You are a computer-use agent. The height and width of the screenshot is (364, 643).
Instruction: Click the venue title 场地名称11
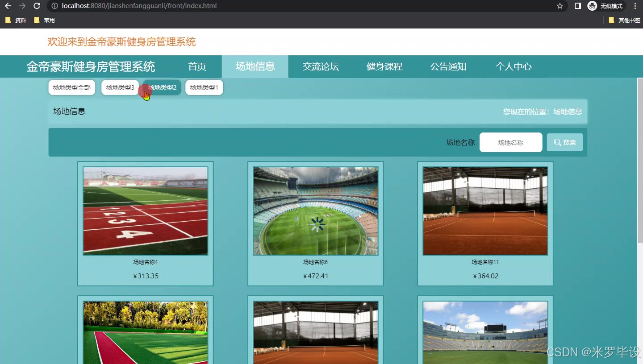485,262
